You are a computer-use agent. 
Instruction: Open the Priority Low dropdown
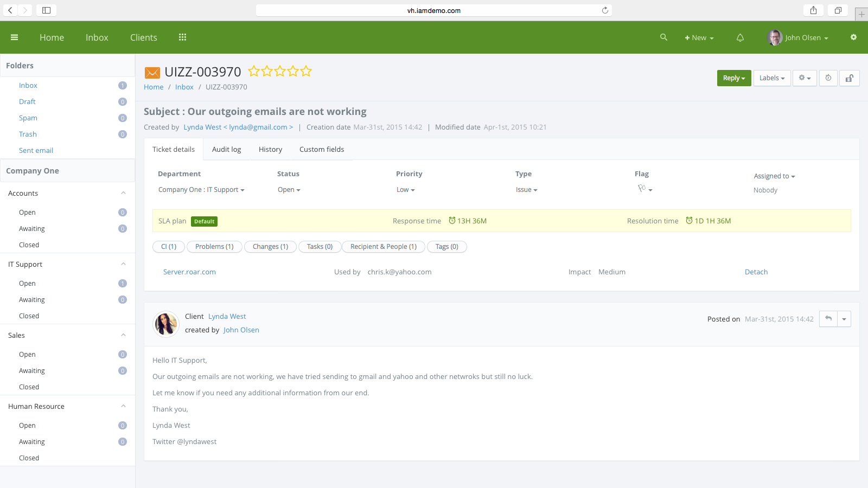tap(405, 190)
